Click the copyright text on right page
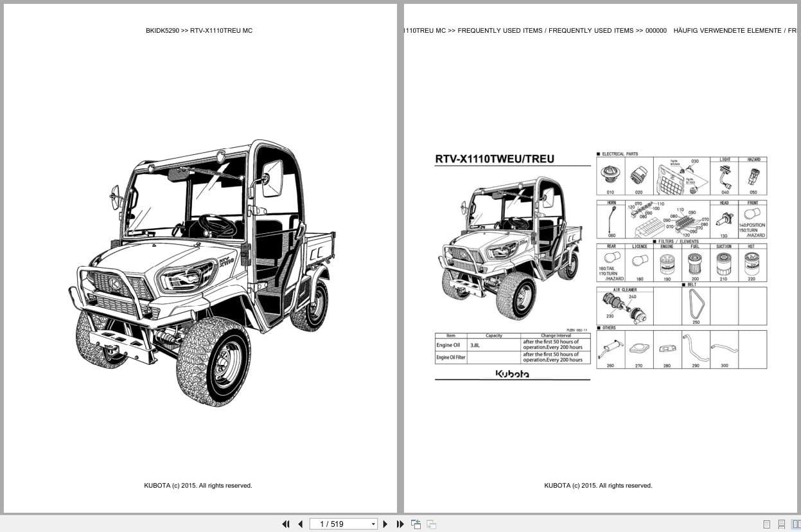 click(x=598, y=486)
